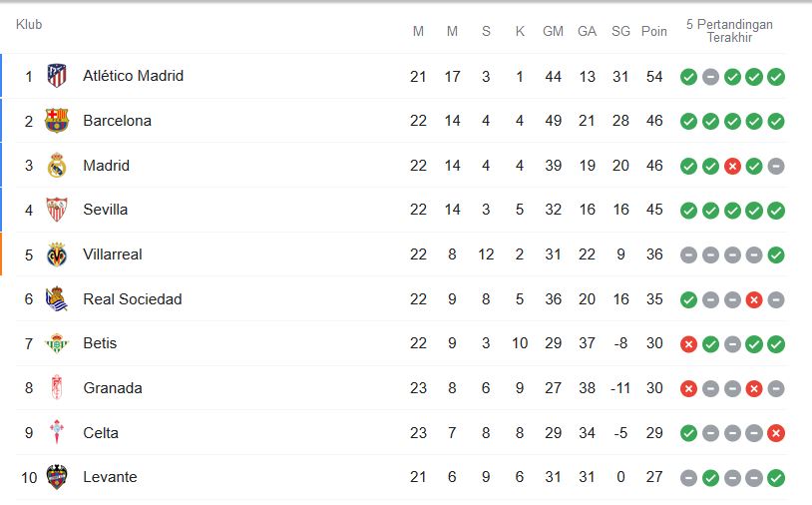
Task: Click the Atlético Madrid club crest
Action: click(57, 76)
